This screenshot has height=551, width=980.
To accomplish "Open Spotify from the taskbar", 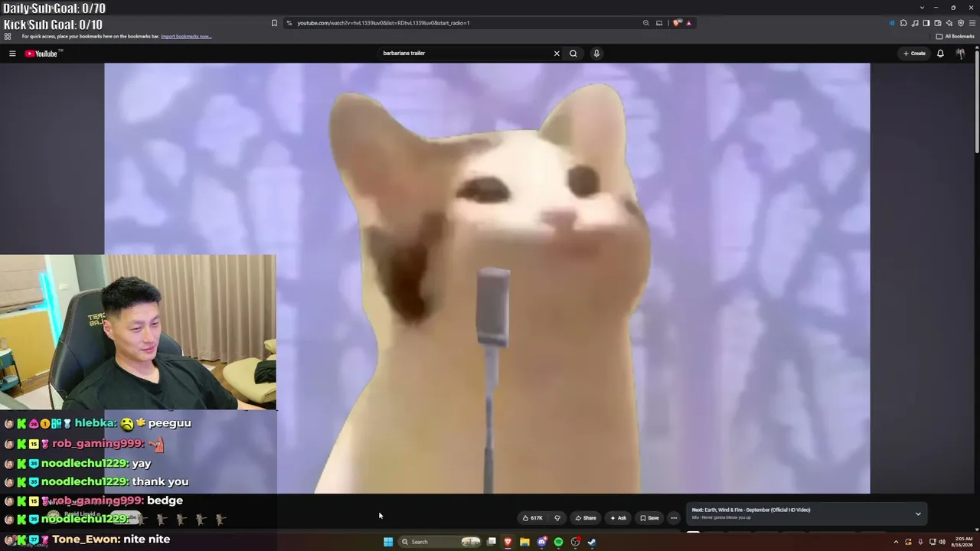I will [558, 542].
